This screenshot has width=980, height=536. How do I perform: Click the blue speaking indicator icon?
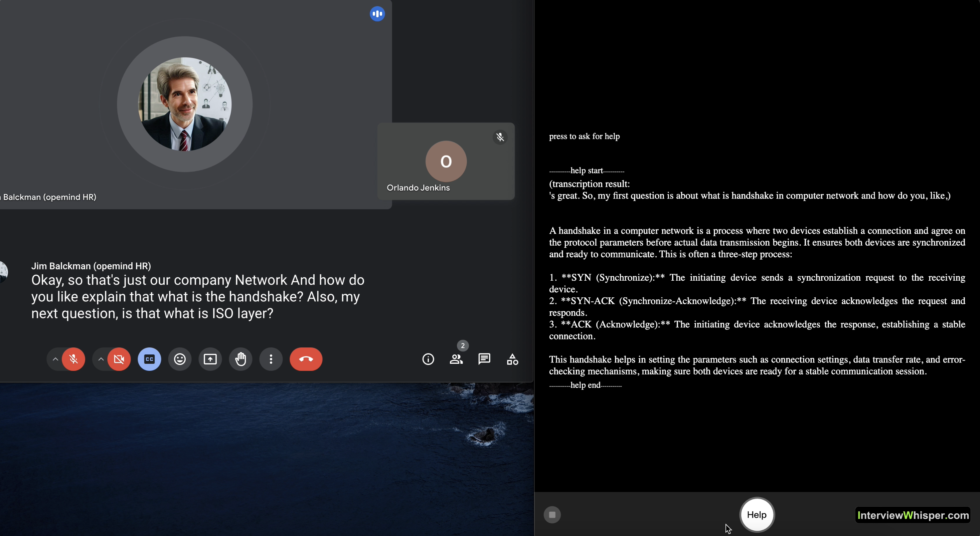pos(377,14)
